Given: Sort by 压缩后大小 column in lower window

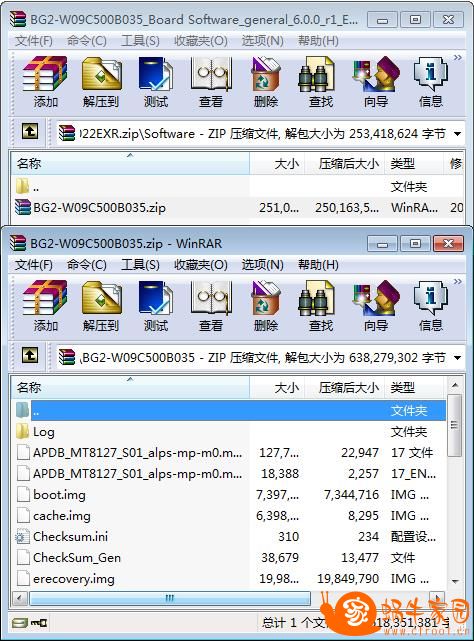Looking at the screenshot, I should pos(344,387).
